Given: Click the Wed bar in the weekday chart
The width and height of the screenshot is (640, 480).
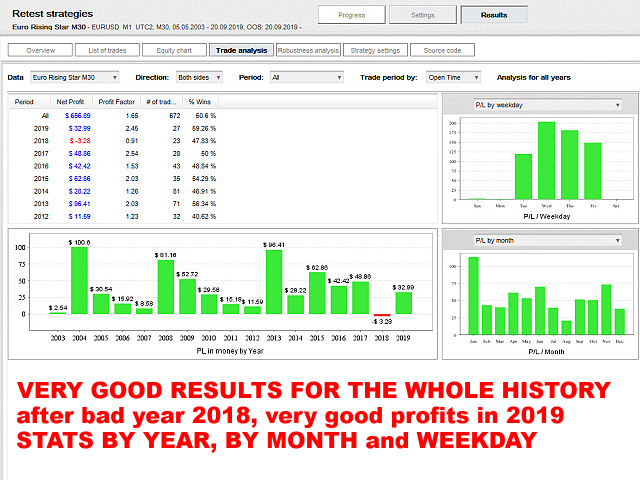Looking at the screenshot, I should click(x=546, y=160).
